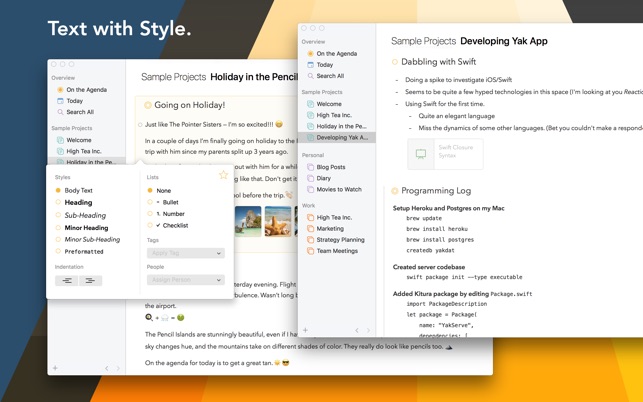Open Strategy Planning via its icon
643x402 pixels.
(x=311, y=240)
